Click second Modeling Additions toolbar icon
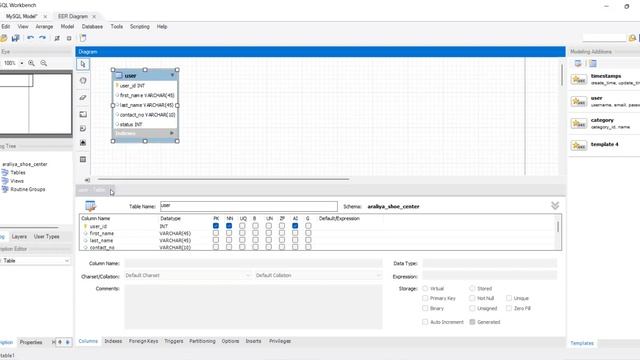 593,63
